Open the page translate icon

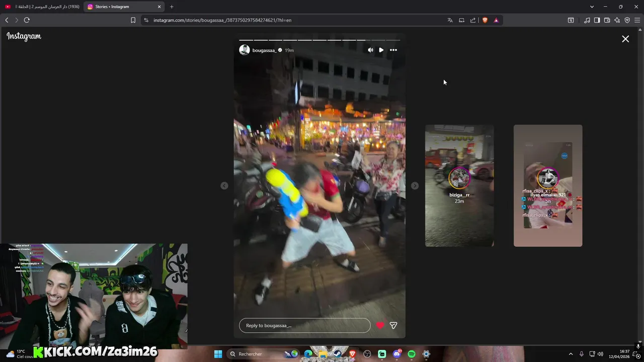coord(450,20)
